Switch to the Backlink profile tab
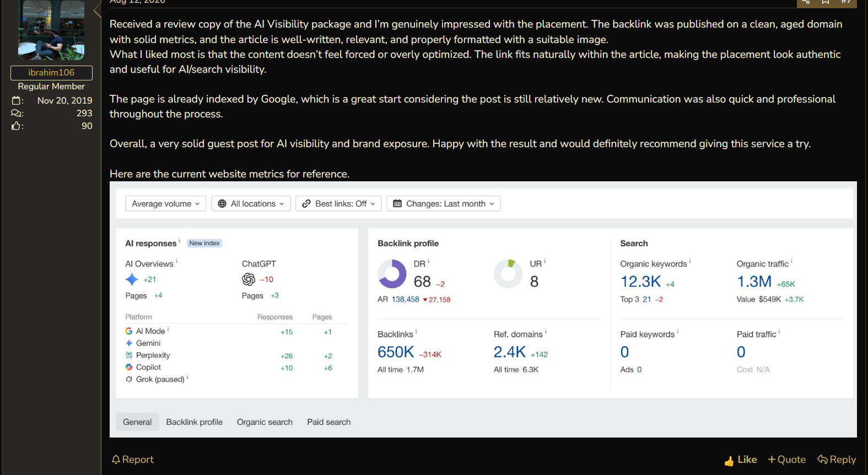The height and width of the screenshot is (475, 868). 195,422
